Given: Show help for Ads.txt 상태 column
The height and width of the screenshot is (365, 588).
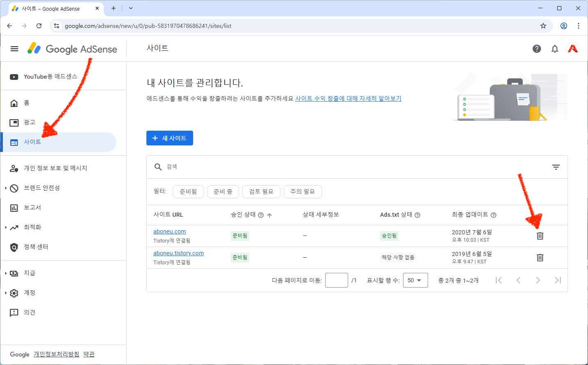Looking at the screenshot, I should [x=417, y=215].
